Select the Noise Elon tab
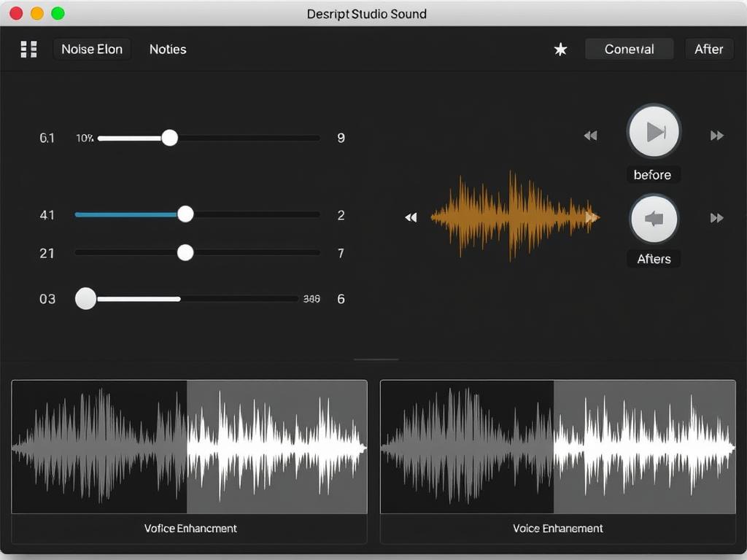 point(92,50)
